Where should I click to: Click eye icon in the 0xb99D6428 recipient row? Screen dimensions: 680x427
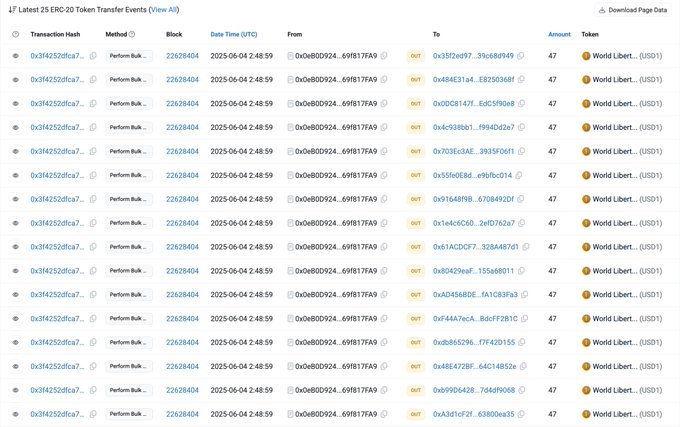click(x=15, y=390)
